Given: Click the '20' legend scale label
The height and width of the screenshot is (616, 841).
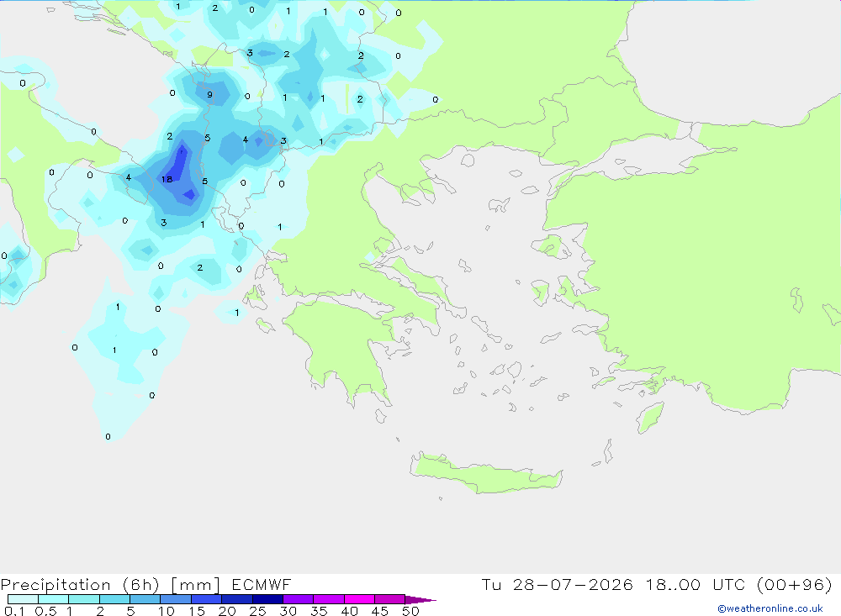Looking at the screenshot, I should point(227,611).
